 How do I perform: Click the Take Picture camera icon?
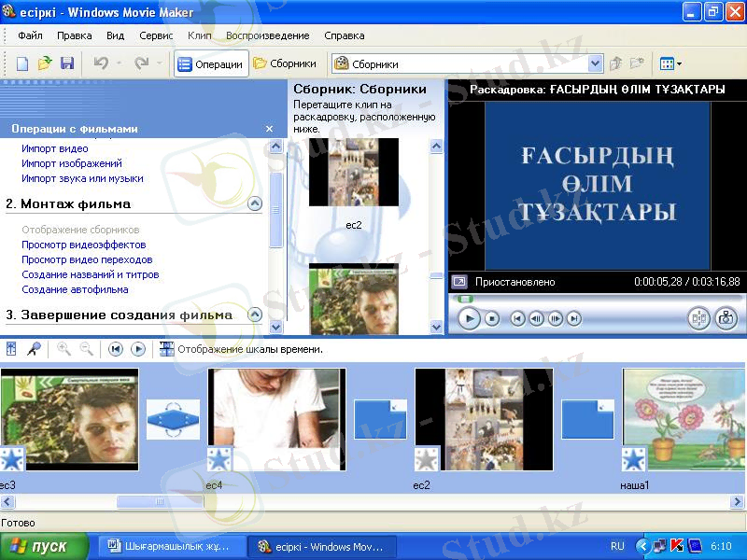[x=726, y=319]
